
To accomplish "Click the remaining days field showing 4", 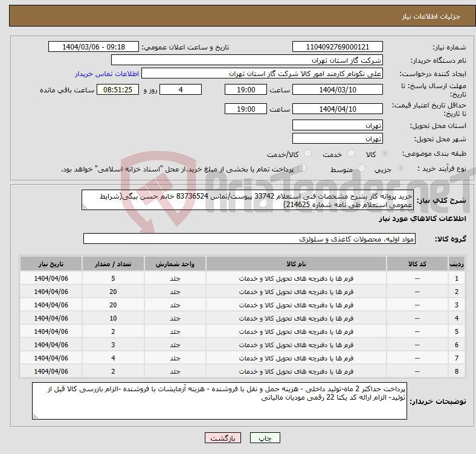I will pos(181,89).
